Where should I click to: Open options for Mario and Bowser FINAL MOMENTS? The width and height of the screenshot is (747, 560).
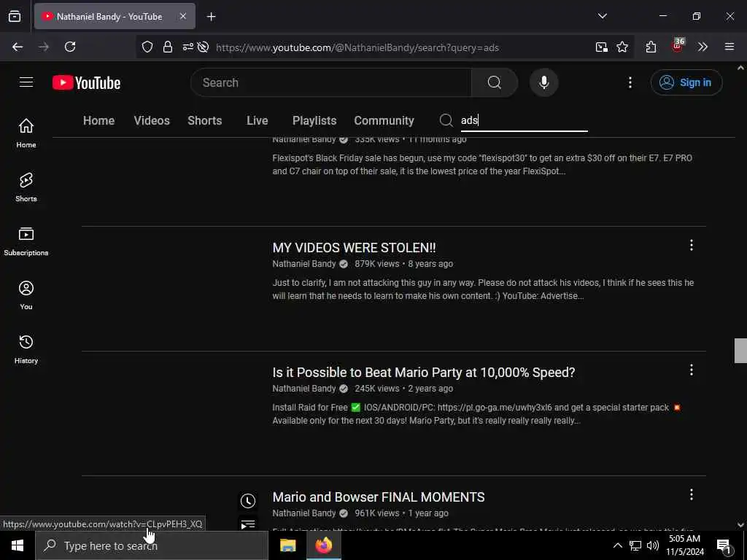point(692,495)
